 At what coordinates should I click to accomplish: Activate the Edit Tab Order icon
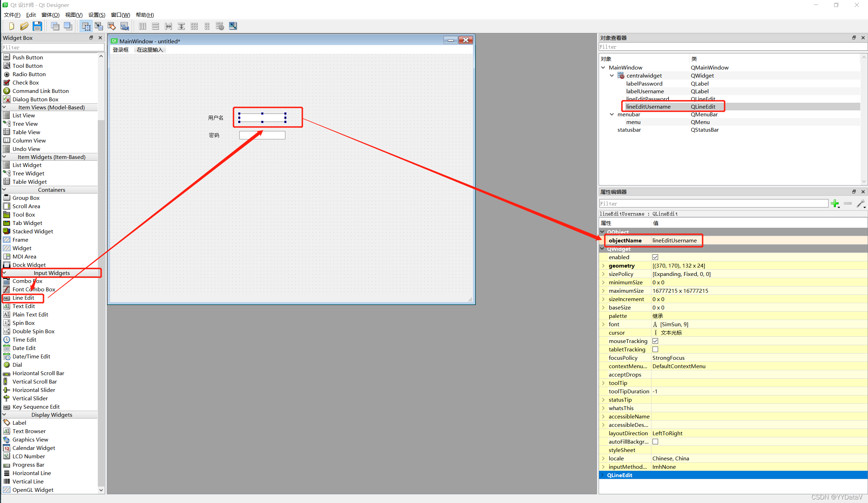tap(124, 26)
